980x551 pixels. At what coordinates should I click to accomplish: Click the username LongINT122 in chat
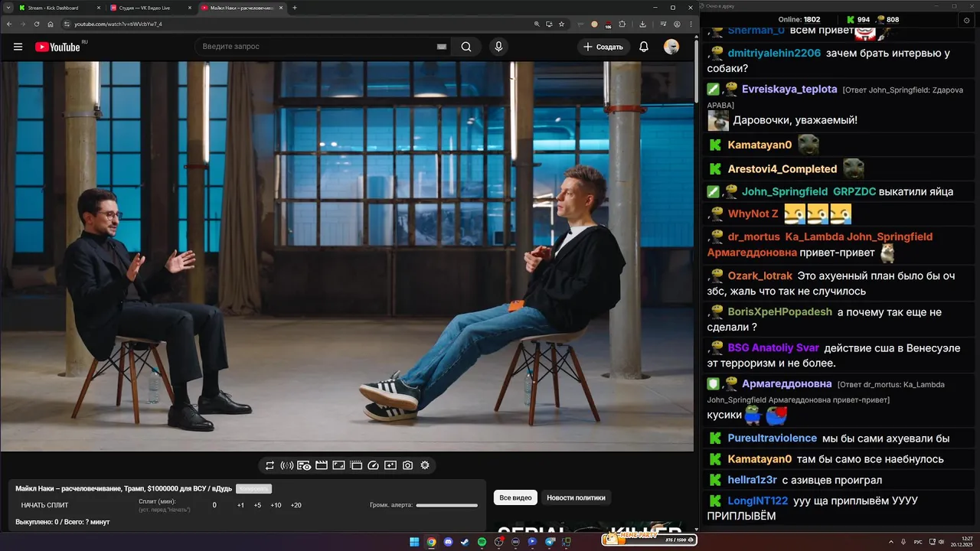pyautogui.click(x=757, y=500)
